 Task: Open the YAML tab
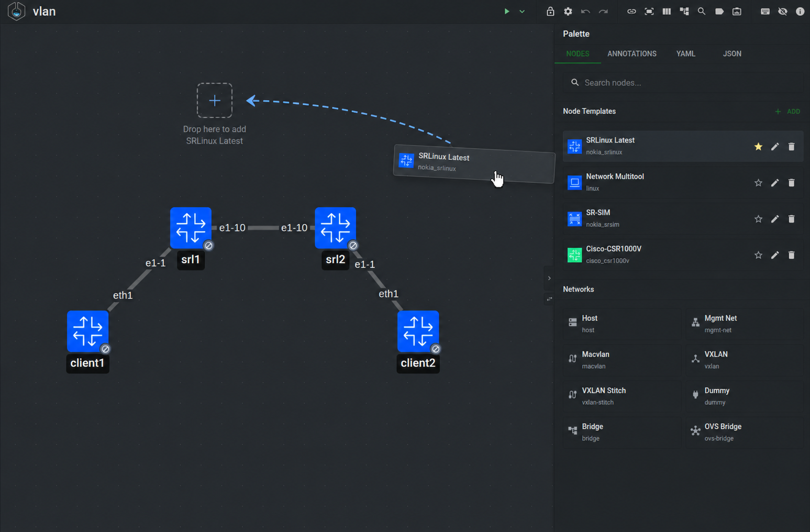tap(685, 54)
